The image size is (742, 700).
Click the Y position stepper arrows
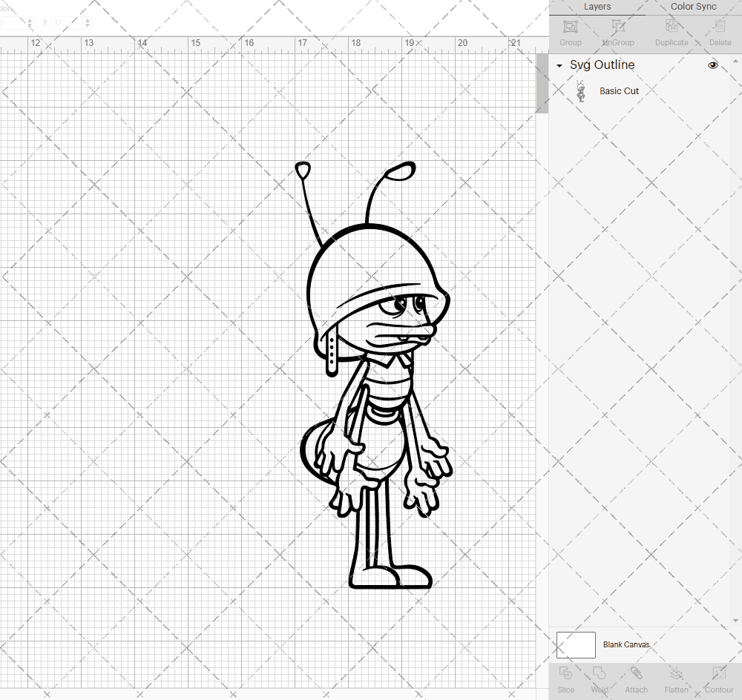[x=88, y=22]
